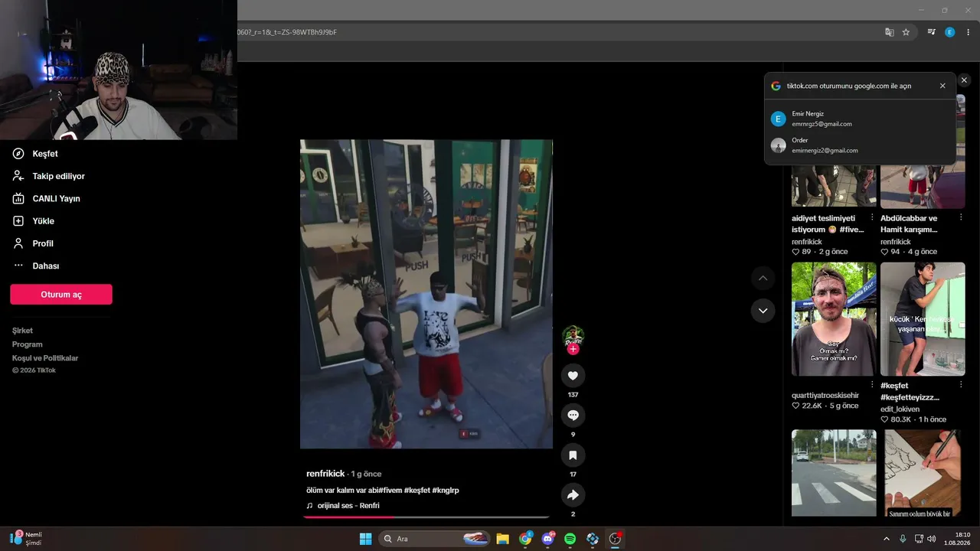Open 'aidiyet teslimiyeti istiyorum' video thumbnail

click(x=834, y=186)
